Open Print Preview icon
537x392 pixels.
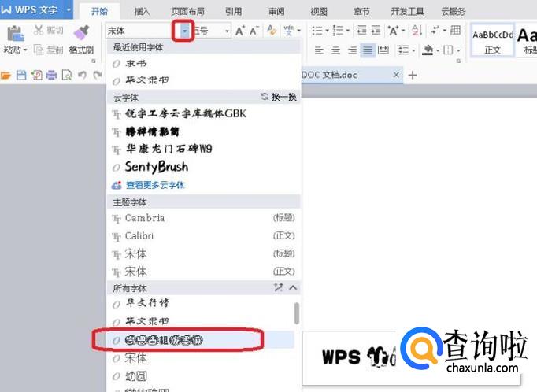[x=66, y=75]
